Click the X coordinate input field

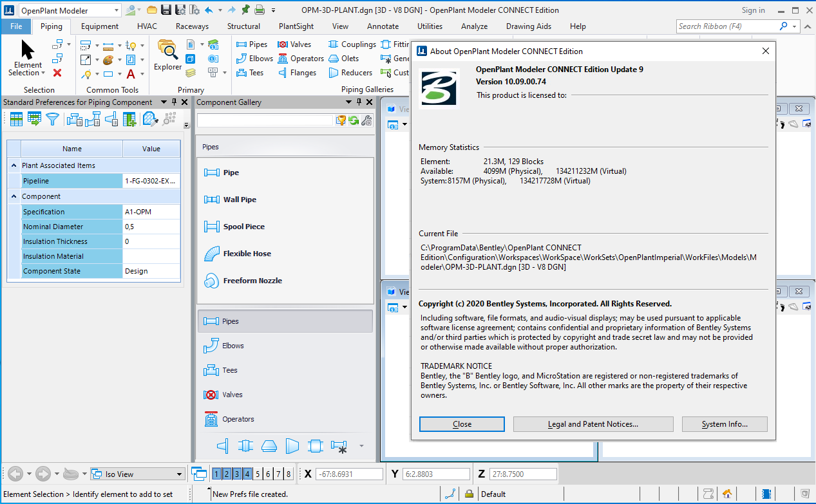(x=349, y=474)
